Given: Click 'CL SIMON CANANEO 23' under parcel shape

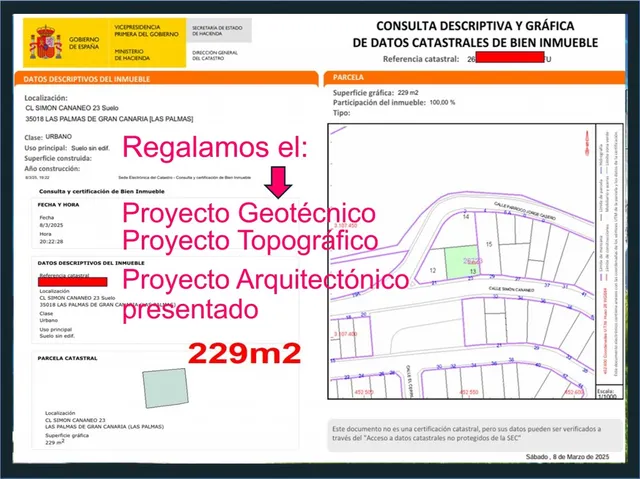Looking at the screenshot, I should pyautogui.click(x=75, y=420).
